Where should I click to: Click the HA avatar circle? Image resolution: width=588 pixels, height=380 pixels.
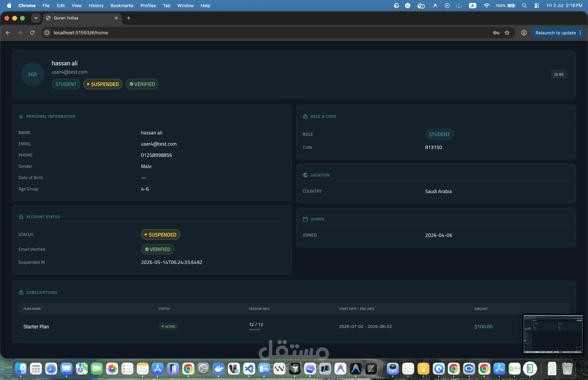pyautogui.click(x=32, y=74)
